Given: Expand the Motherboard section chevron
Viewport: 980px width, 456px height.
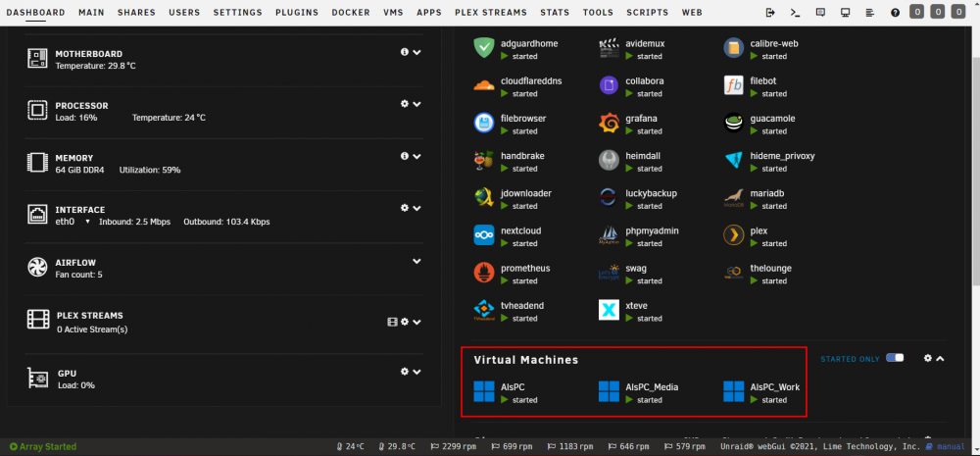Looking at the screenshot, I should tap(416, 52).
